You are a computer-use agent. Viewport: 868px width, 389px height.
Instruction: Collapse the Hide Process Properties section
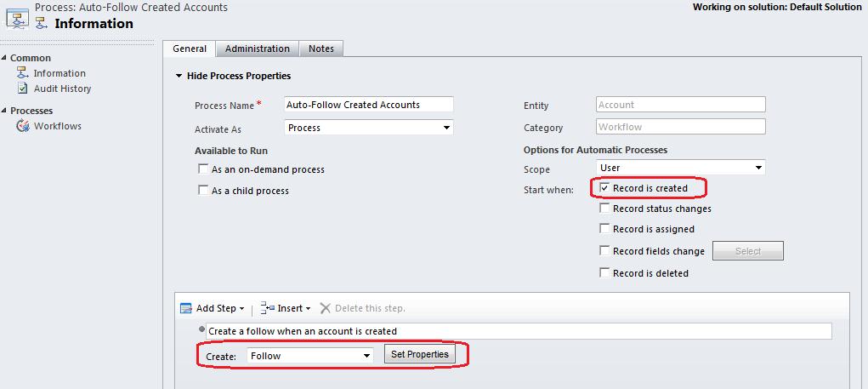pyautogui.click(x=179, y=76)
